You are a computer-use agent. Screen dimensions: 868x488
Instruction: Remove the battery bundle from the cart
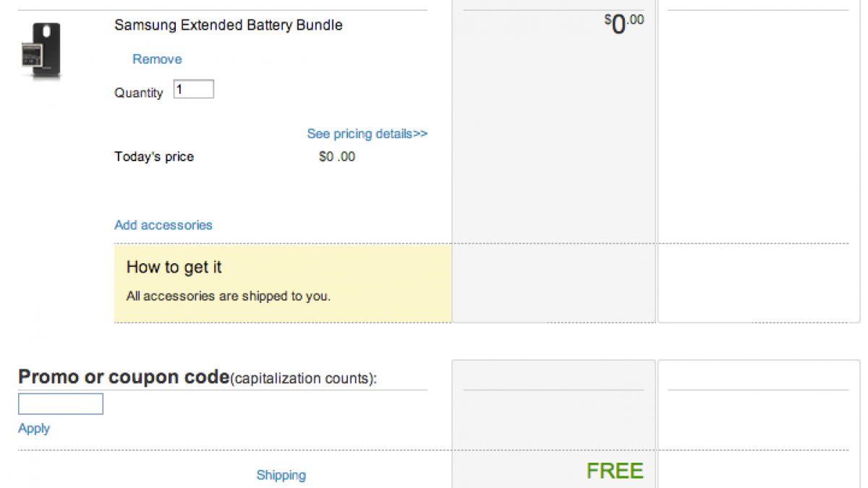(x=157, y=59)
